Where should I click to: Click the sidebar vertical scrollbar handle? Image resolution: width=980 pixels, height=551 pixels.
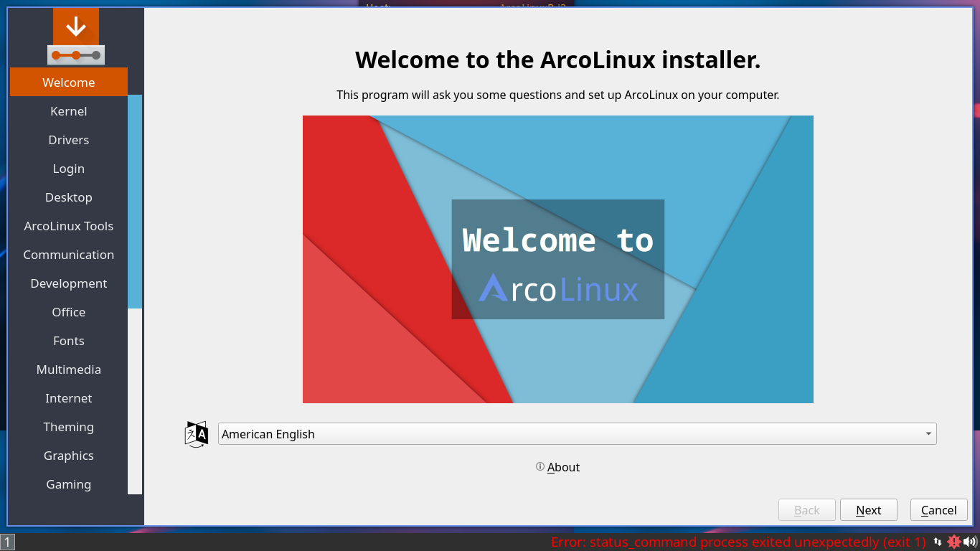click(x=135, y=202)
